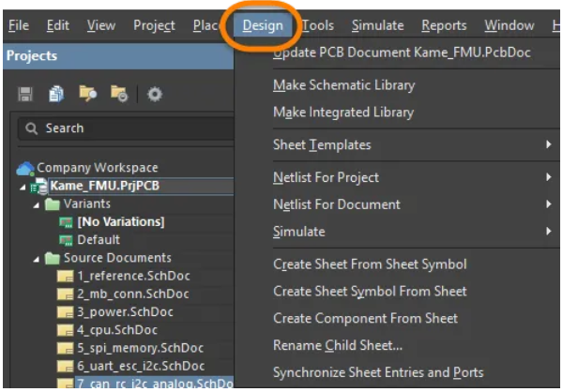Screen dimensions: 563x392
Task: Open Projects panel settings gear
Action: pyautogui.click(x=155, y=94)
